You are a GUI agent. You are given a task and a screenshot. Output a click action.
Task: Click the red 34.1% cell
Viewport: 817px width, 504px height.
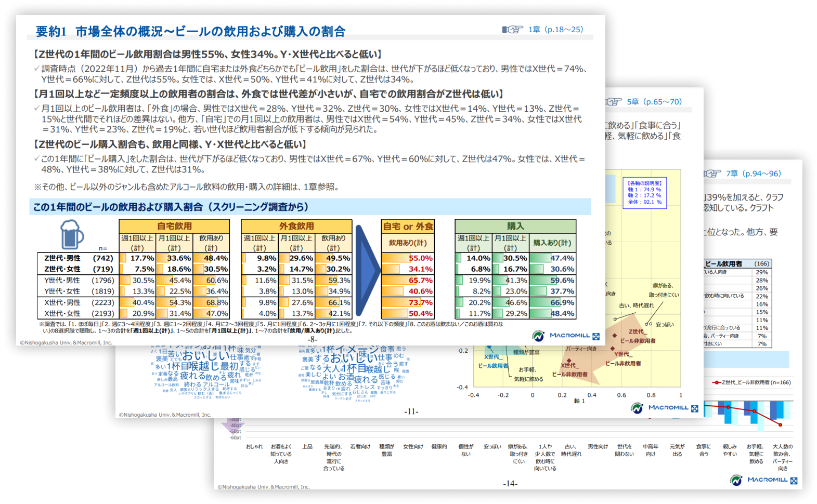tap(408, 269)
